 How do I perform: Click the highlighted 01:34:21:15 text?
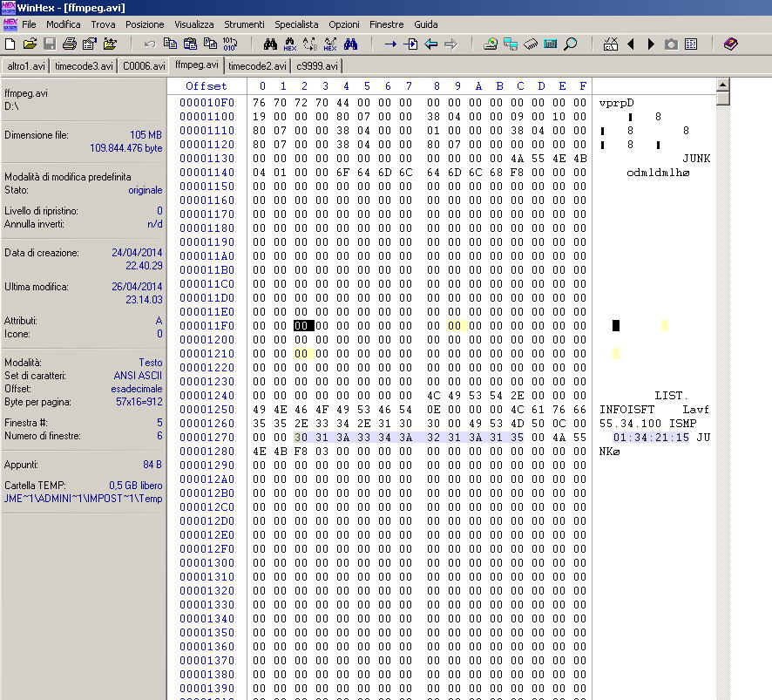coord(651,437)
